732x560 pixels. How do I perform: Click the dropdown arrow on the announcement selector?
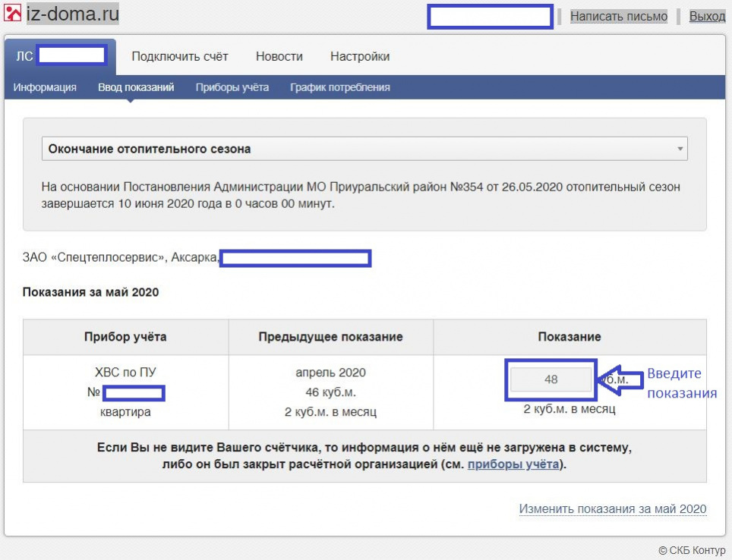(680, 149)
